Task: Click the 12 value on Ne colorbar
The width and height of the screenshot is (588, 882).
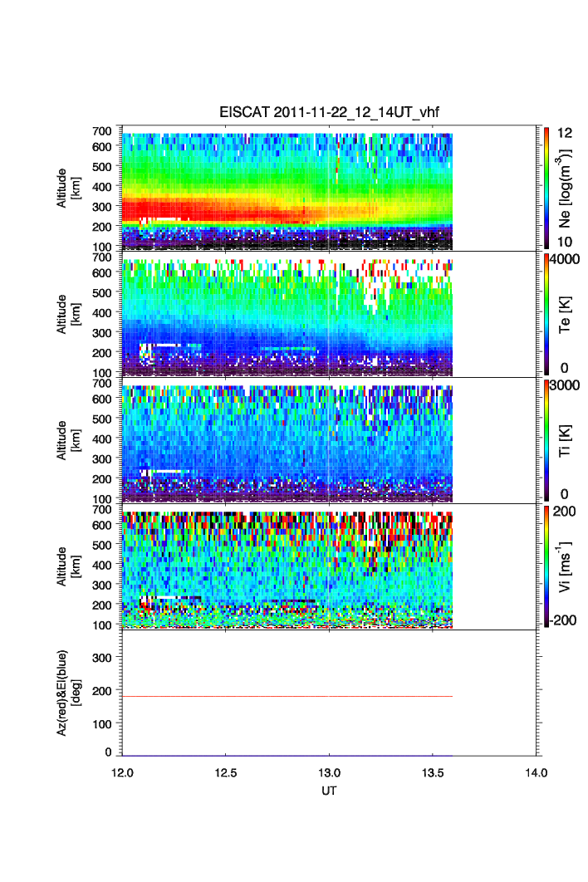Action: [x=565, y=133]
